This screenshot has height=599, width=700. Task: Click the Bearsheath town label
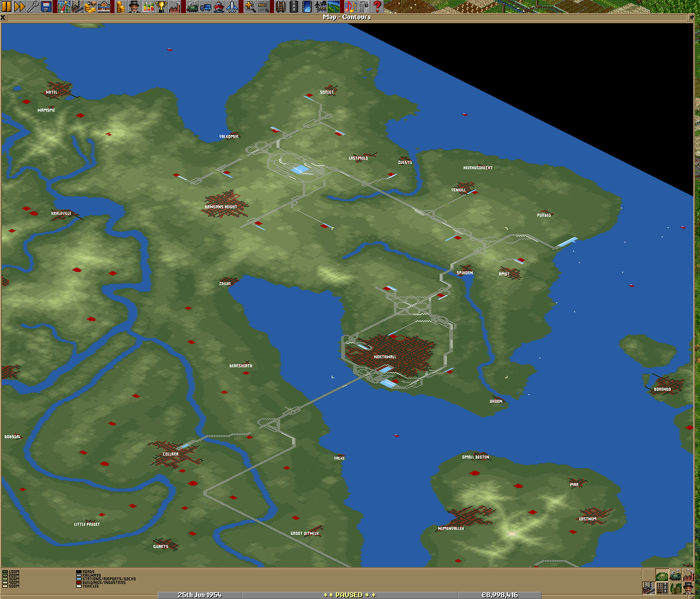(241, 366)
